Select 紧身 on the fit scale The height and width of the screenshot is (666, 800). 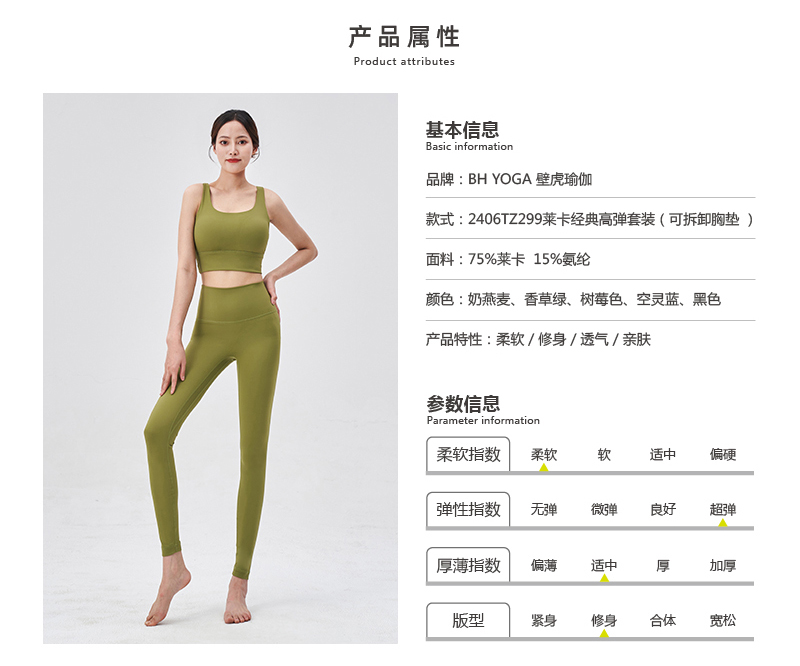pyautogui.click(x=544, y=621)
